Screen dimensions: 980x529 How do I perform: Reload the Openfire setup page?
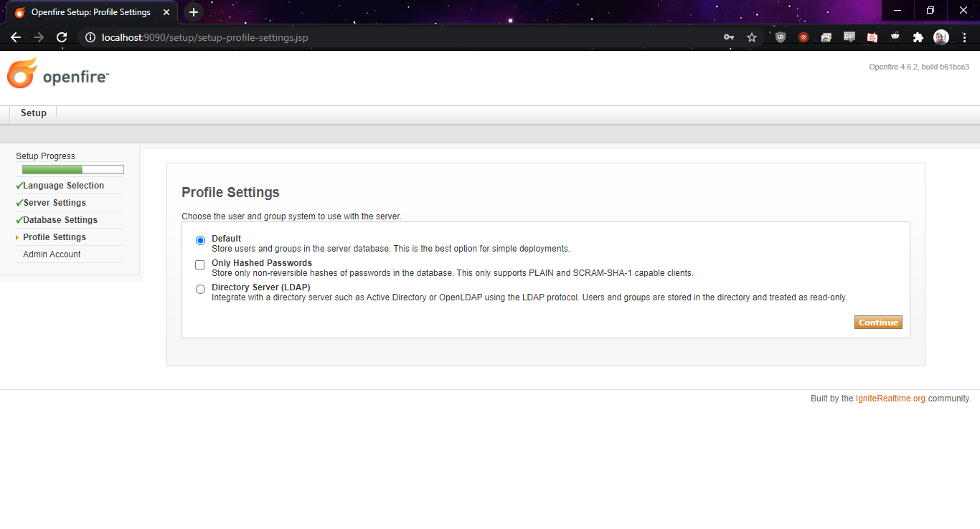[x=62, y=37]
